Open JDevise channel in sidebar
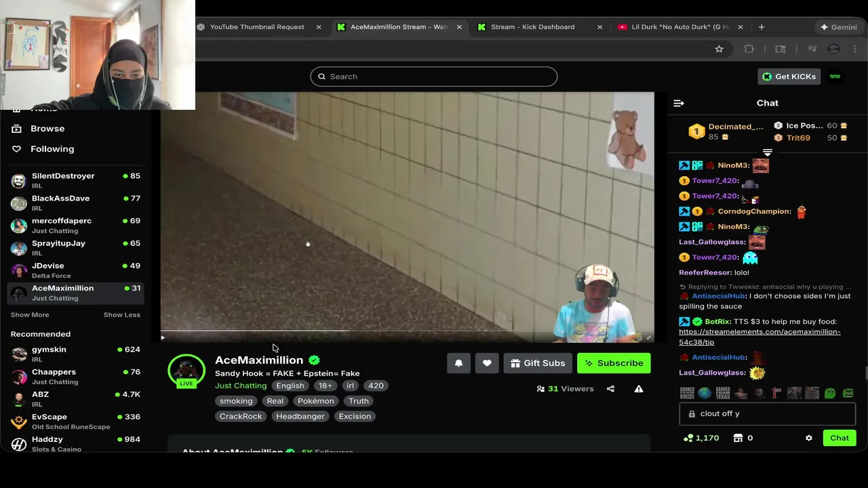 (76, 270)
